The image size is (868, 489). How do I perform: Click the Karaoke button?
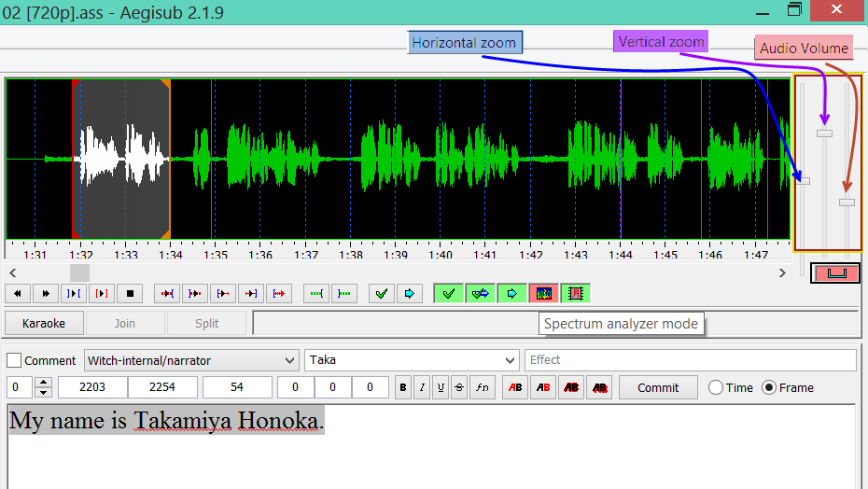[x=44, y=324]
